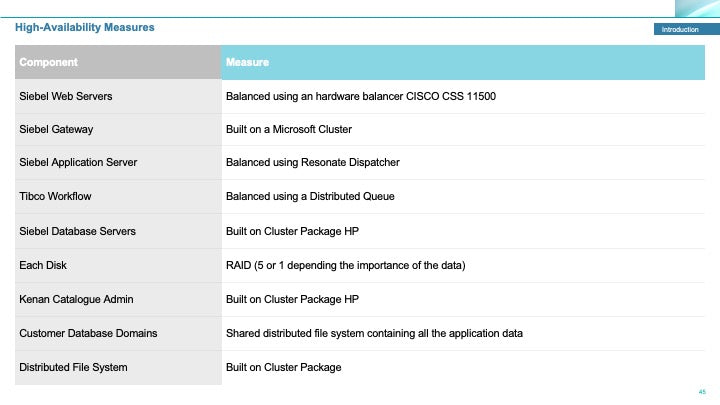Select the Siebel Web Servers cell

pyautogui.click(x=118, y=96)
